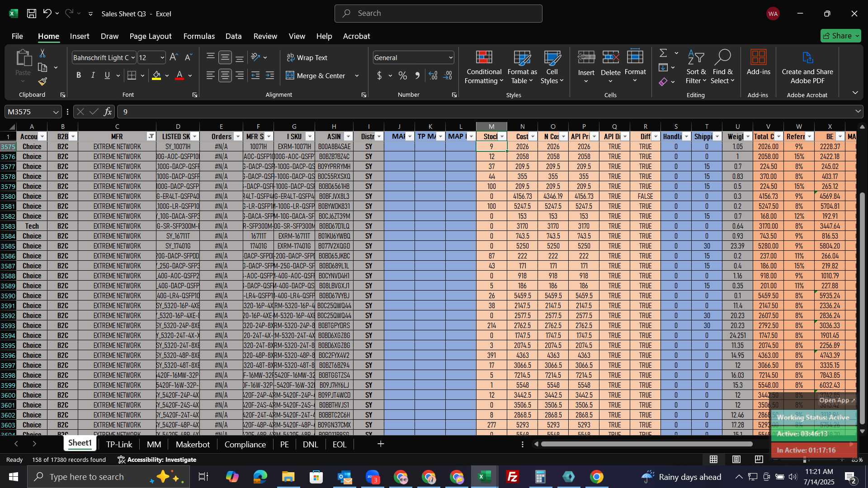This screenshot has height=488, width=868.
Task: Click the Find & Select button
Action: [x=722, y=67]
